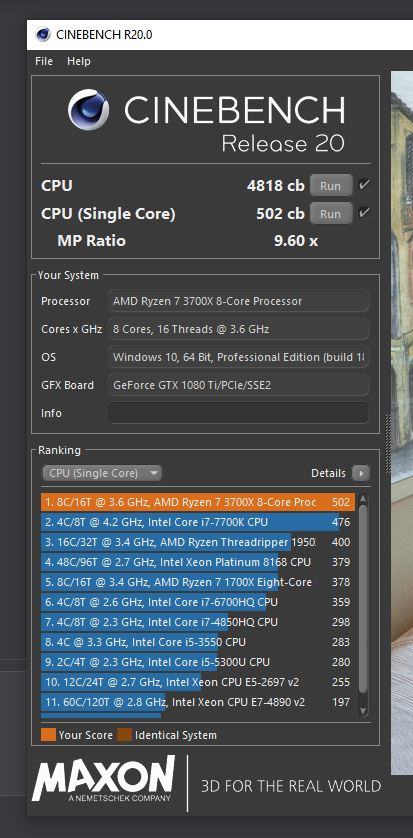Viewport: 413px width, 838px height.
Task: Select the Core i7-6700HQ ranking row
Action: coord(196,602)
